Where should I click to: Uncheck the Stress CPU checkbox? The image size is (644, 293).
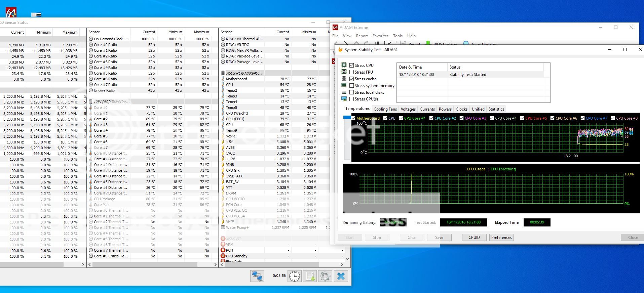click(x=351, y=65)
